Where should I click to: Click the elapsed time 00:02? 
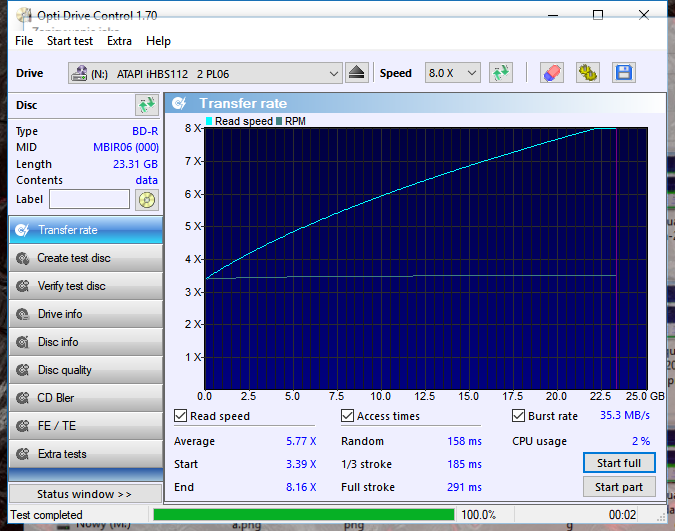coord(622,515)
